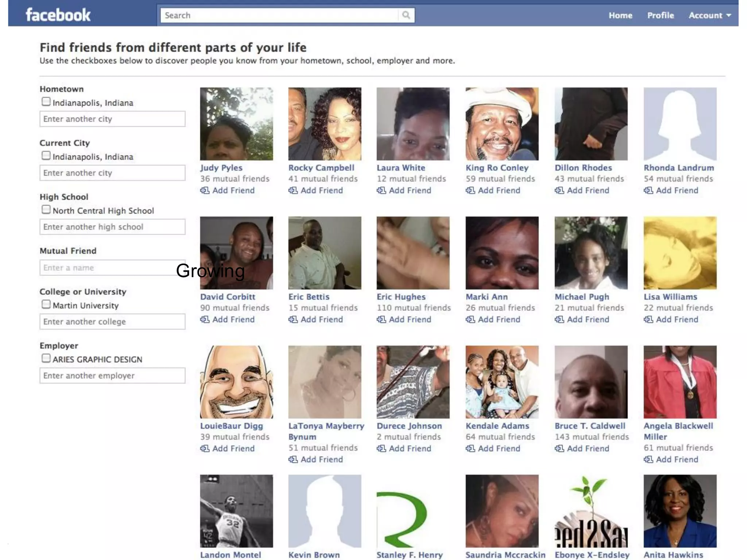
Task: Click add-friend icon under Judy Pyles
Action: point(205,190)
